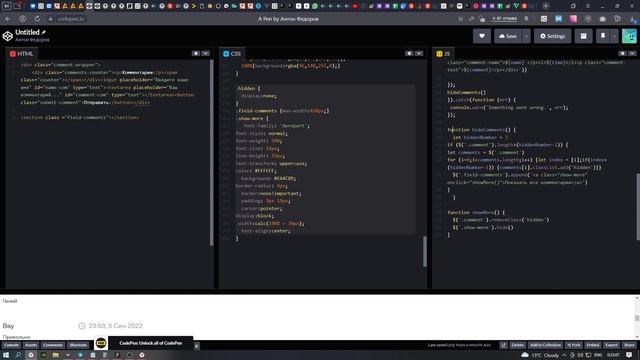Edit the pen title via the pencil icon
The image size is (640, 360).
[x=44, y=32]
